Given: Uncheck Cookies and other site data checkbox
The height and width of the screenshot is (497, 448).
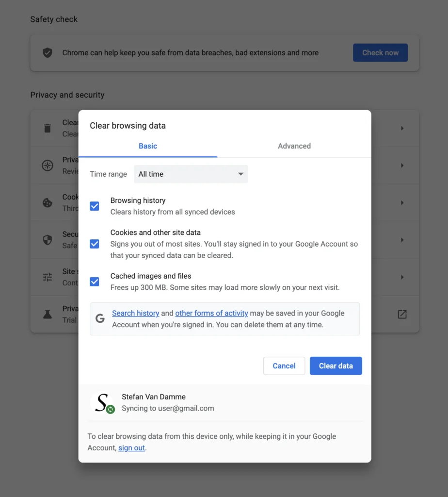Looking at the screenshot, I should click(95, 244).
